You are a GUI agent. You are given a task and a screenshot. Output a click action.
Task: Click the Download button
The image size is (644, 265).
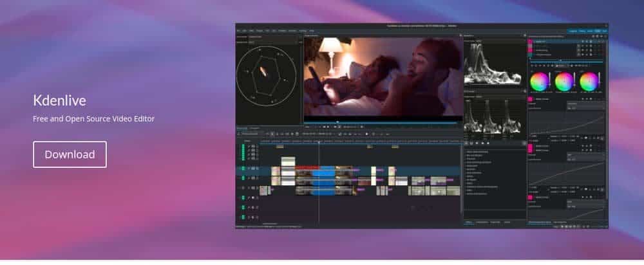click(x=70, y=154)
